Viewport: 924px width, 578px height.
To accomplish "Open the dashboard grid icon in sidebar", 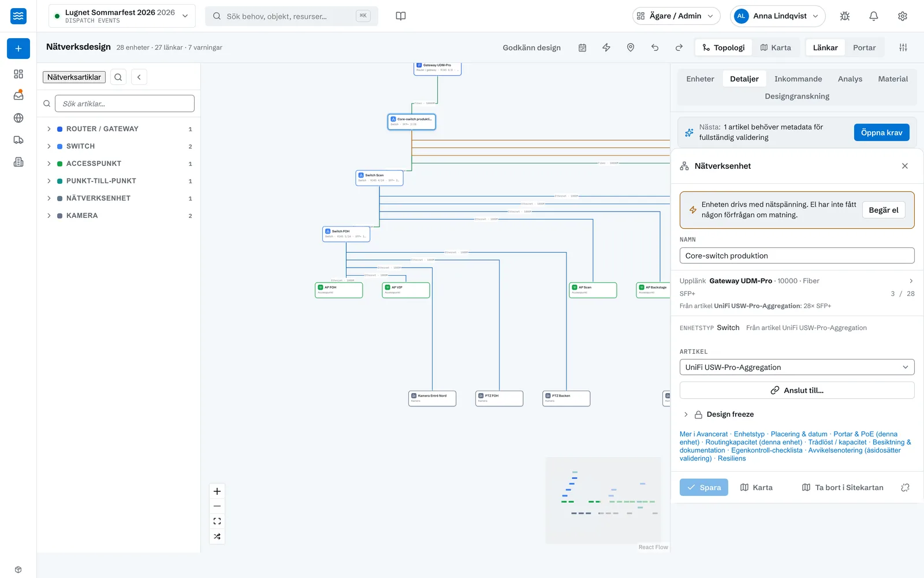I will 18,74.
